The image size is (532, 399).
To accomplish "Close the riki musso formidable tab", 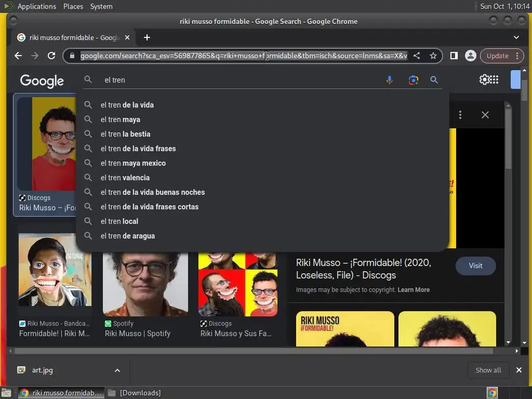I will click(127, 37).
